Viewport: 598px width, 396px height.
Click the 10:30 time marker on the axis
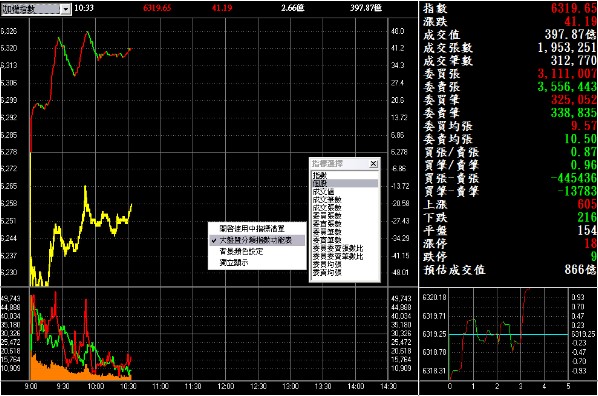click(x=128, y=386)
